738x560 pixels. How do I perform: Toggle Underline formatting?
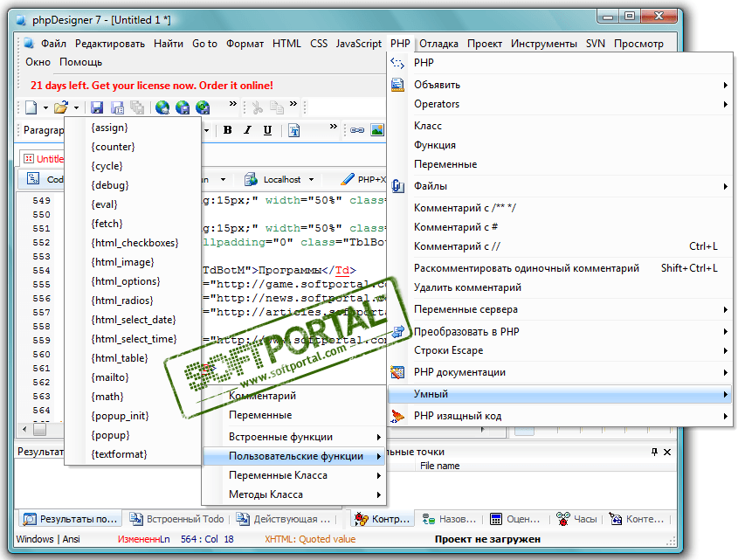[x=267, y=130]
